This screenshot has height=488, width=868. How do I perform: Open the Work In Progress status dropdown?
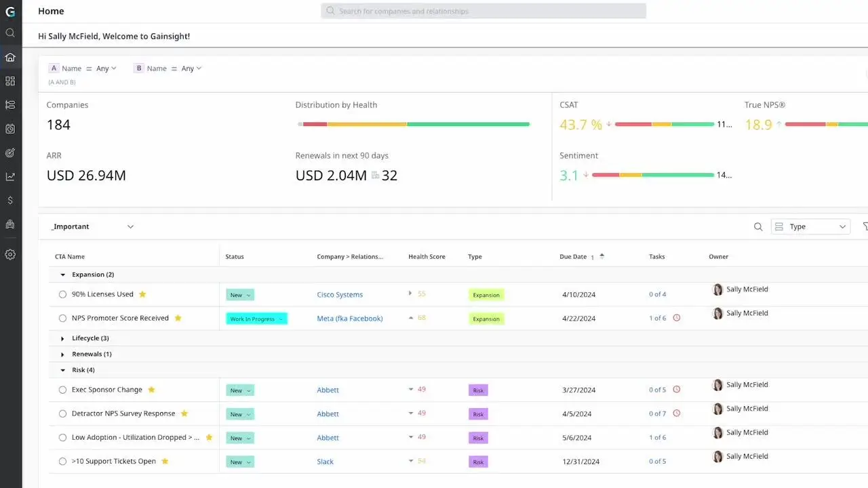[x=256, y=319]
